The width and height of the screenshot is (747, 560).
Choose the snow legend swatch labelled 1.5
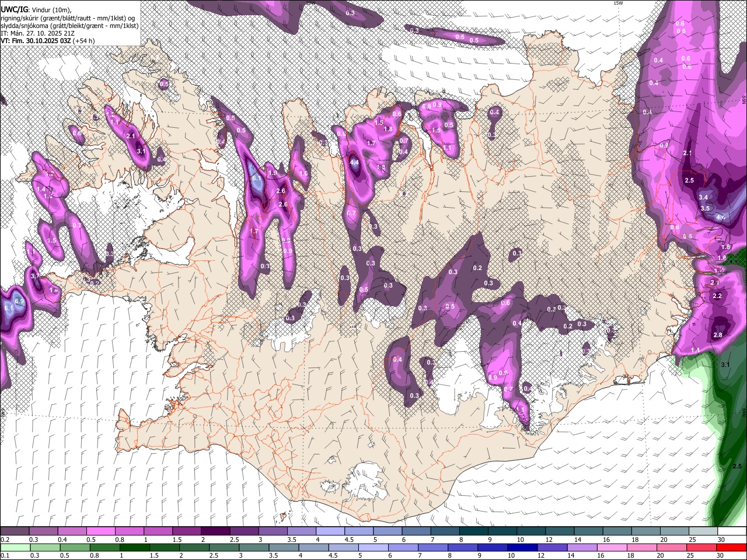(x=186, y=531)
